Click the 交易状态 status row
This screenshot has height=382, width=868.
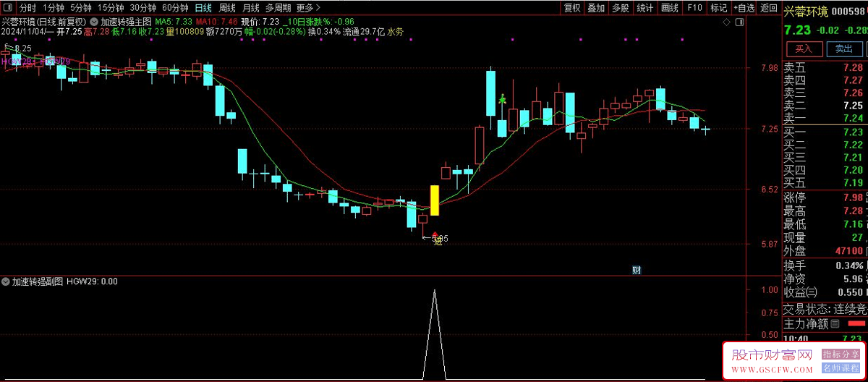click(825, 308)
